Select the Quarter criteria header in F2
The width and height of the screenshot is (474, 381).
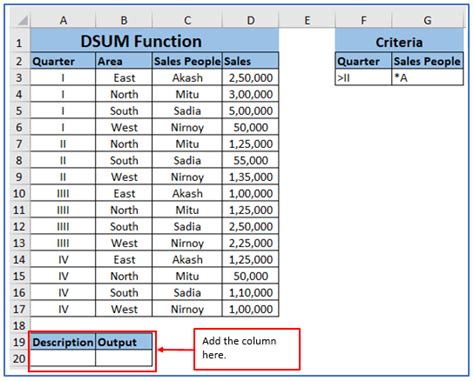pyautogui.click(x=363, y=61)
